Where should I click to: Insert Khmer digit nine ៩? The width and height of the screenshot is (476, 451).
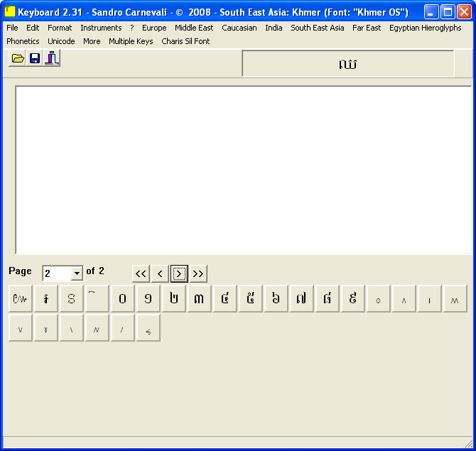pos(353,298)
